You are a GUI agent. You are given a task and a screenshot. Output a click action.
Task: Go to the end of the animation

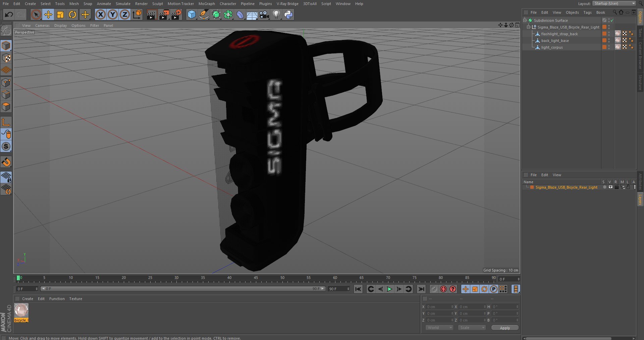pyautogui.click(x=421, y=289)
